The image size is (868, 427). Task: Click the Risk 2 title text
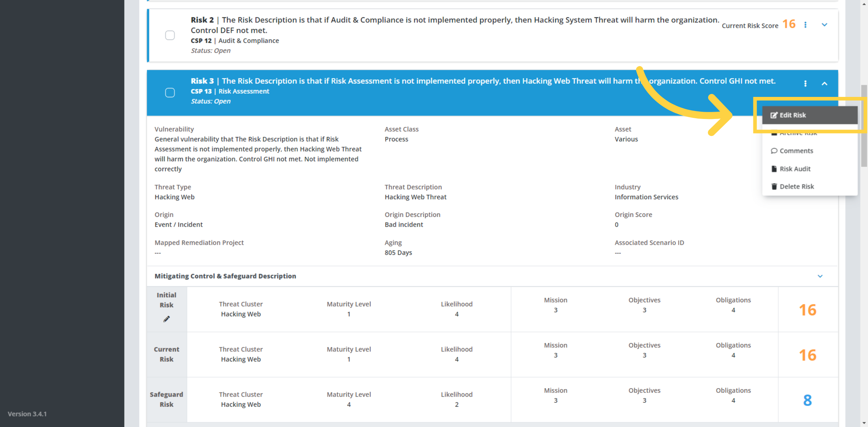click(x=455, y=25)
